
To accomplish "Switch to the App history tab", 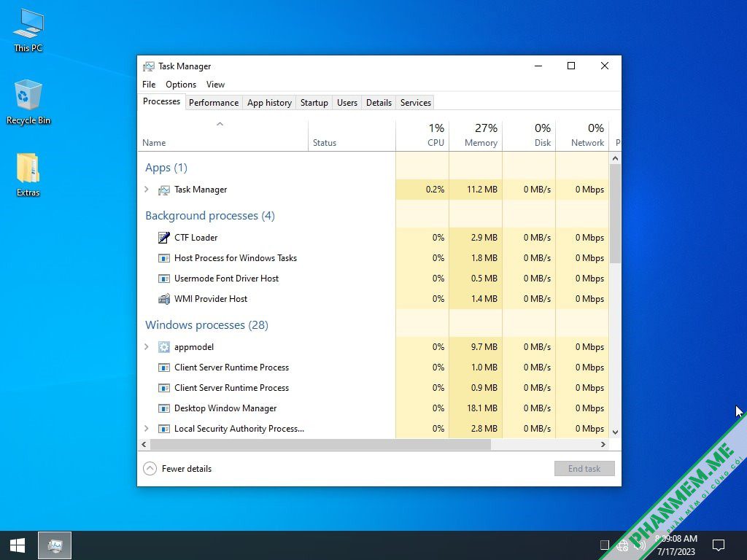I will [269, 103].
